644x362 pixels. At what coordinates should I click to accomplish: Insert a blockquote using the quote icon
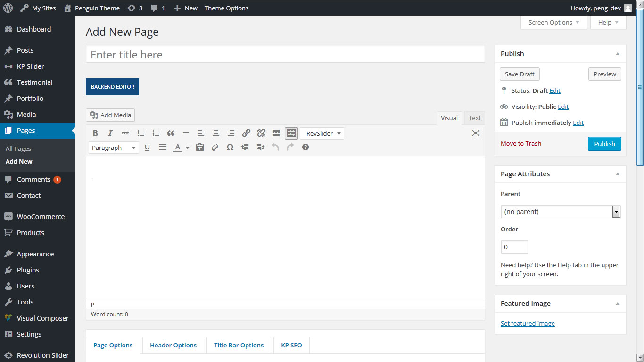[171, 133]
